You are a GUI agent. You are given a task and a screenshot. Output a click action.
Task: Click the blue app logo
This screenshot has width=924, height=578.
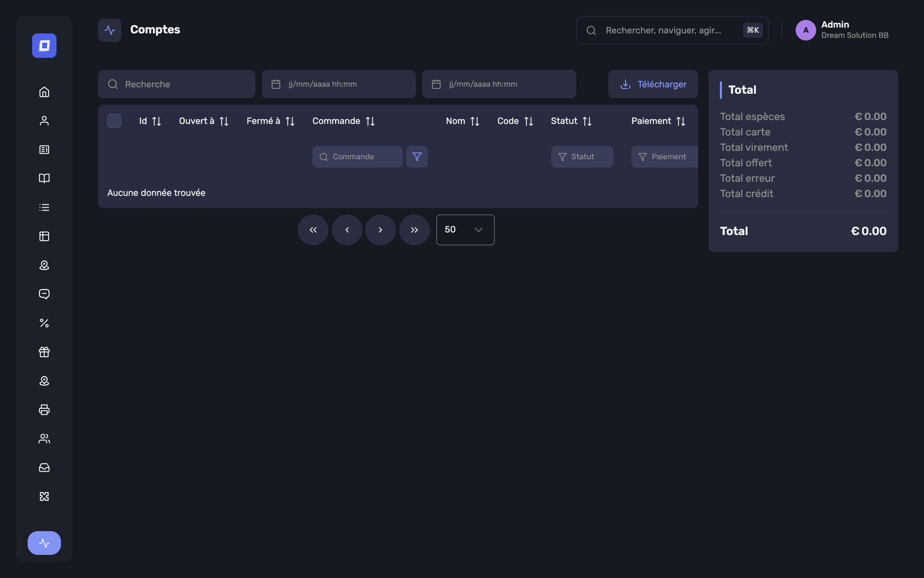(44, 46)
